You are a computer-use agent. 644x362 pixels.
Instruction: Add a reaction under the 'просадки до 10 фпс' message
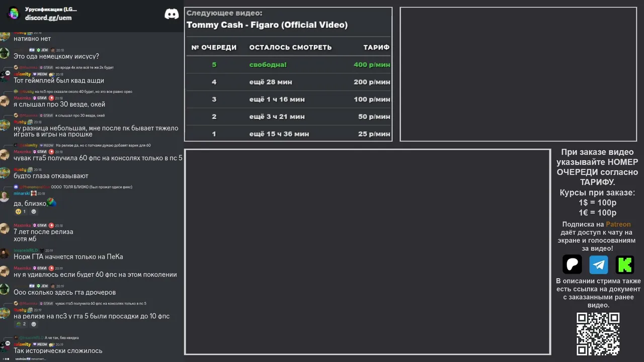34,324
